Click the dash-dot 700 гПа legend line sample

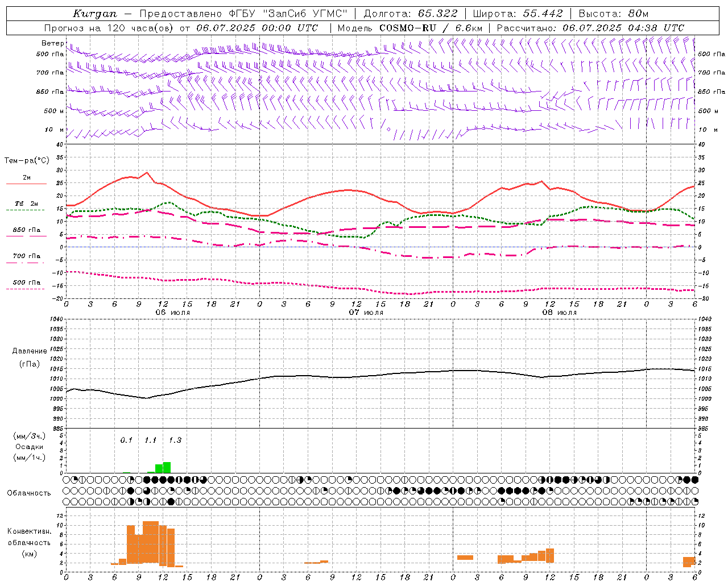(25, 263)
